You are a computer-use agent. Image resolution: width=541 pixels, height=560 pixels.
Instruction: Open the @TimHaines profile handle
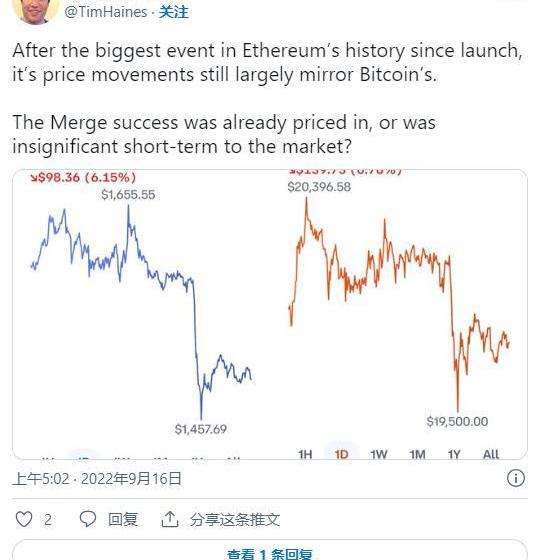[106, 12]
